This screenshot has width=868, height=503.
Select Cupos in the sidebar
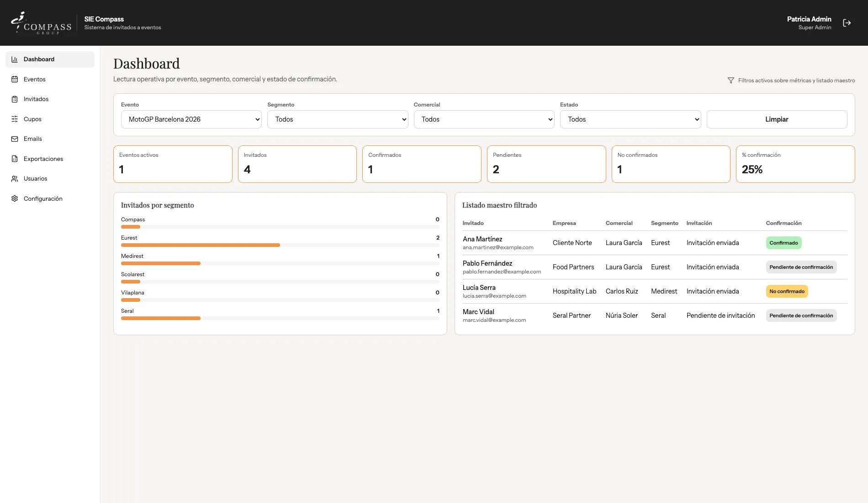tap(50, 119)
